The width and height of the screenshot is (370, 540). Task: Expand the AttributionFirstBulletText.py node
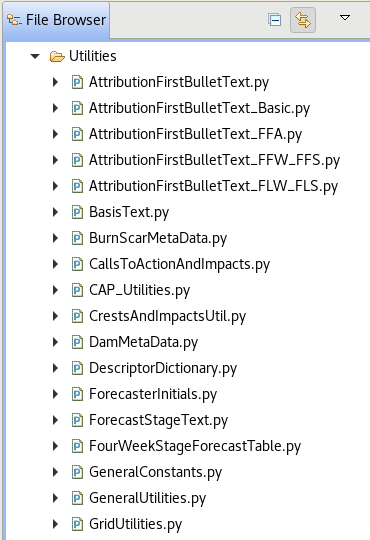(x=55, y=82)
